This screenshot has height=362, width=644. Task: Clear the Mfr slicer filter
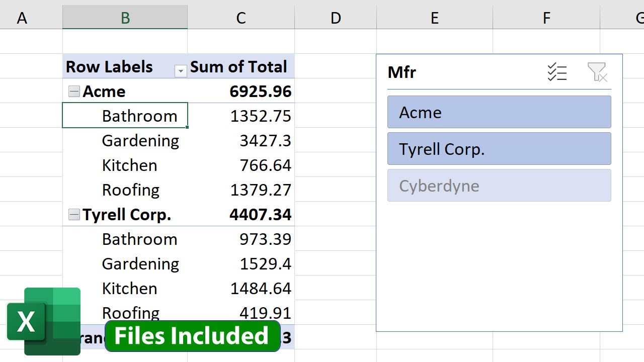(597, 72)
